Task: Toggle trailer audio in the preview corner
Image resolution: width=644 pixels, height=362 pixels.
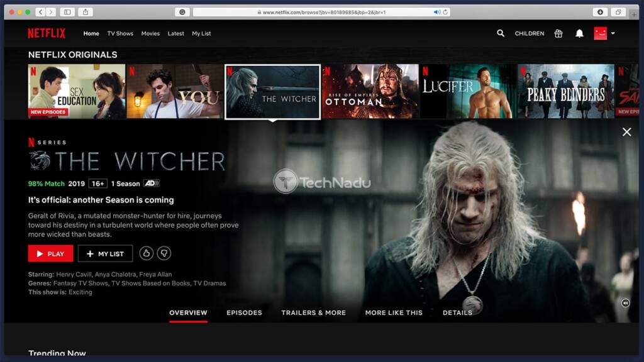Action: point(625,303)
